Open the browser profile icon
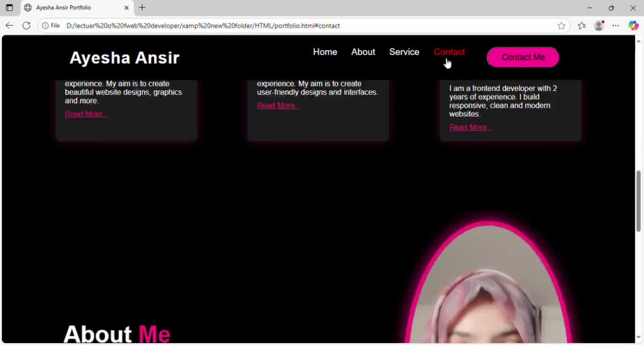The width and height of the screenshot is (644, 345). click(599, 26)
